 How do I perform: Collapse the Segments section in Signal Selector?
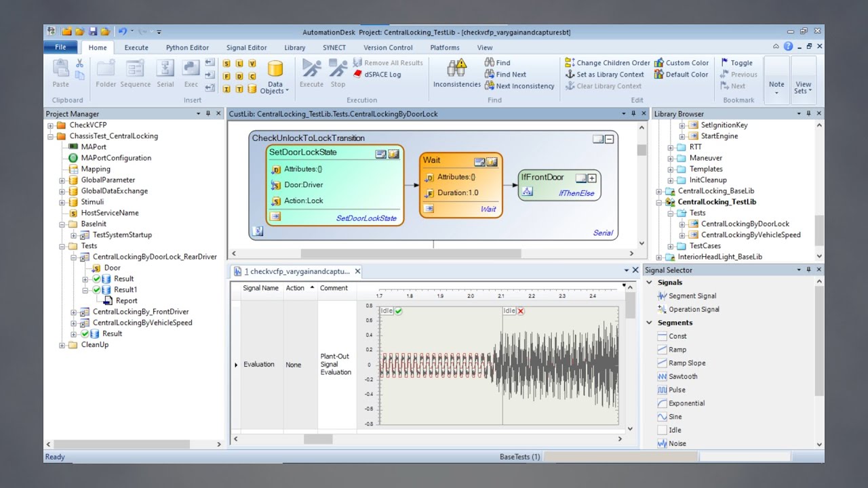(649, 323)
